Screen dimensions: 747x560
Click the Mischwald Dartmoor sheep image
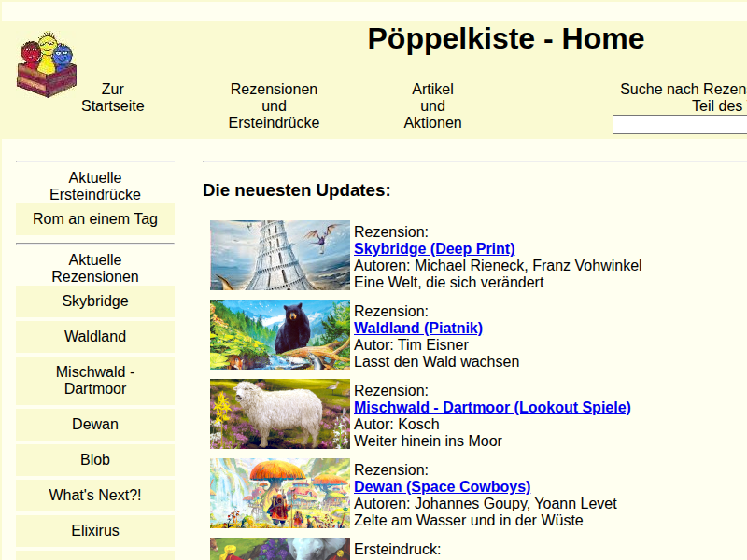(x=279, y=413)
